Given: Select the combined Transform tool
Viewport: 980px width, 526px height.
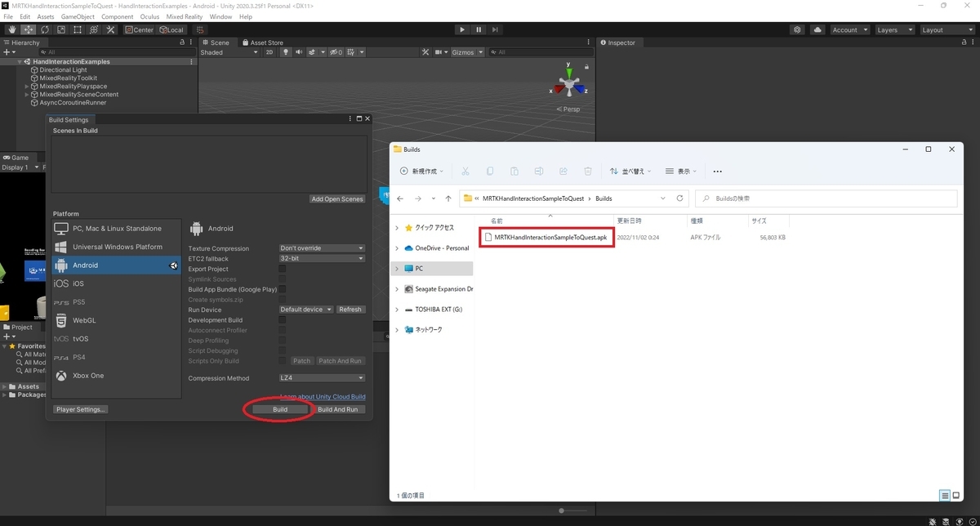Looking at the screenshot, I should 94,29.
